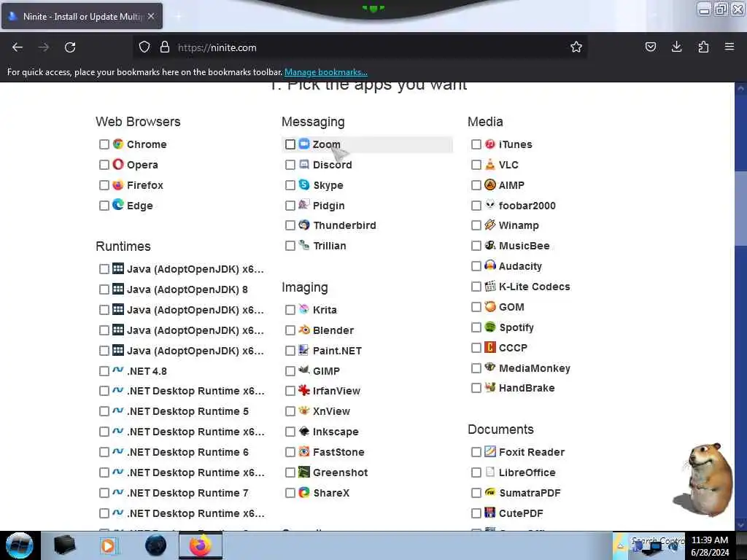Tick the HandBrake checkbox
This screenshot has width=747, height=560.
[x=476, y=388]
